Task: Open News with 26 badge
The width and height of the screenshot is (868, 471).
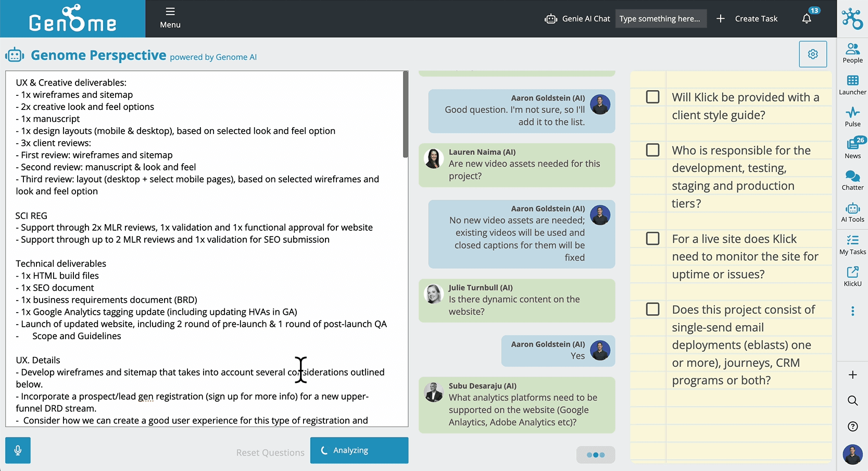Action: point(852,148)
